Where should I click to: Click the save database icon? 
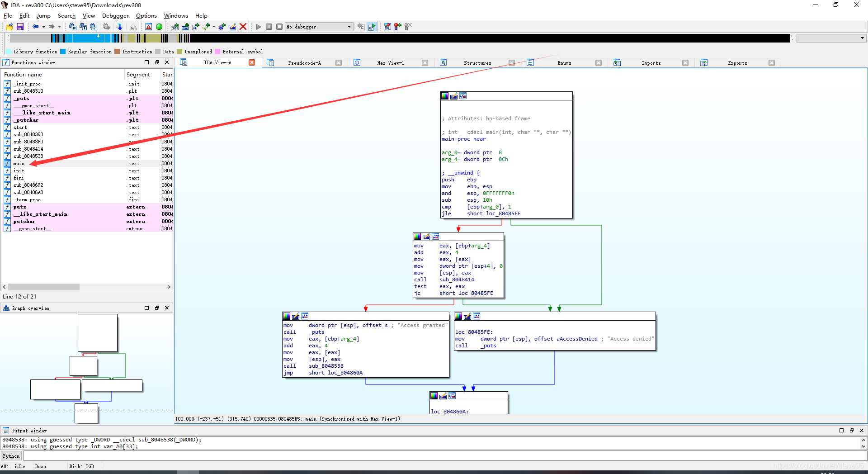click(20, 27)
